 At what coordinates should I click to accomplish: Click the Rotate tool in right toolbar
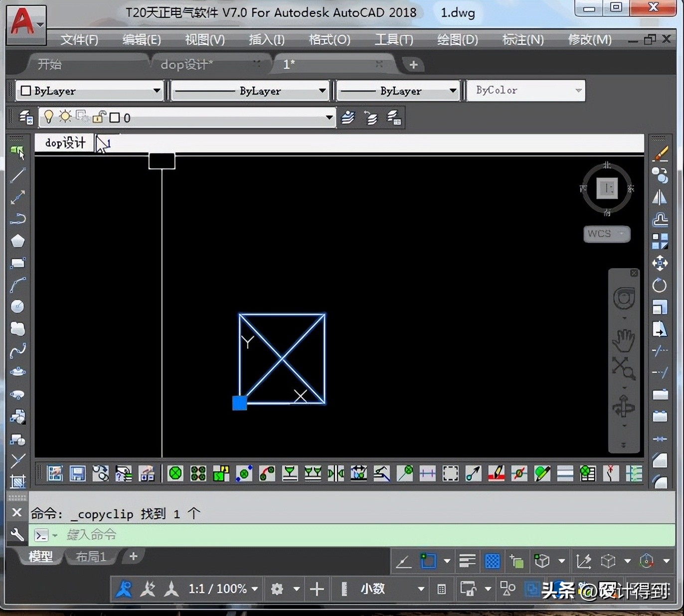tap(660, 285)
